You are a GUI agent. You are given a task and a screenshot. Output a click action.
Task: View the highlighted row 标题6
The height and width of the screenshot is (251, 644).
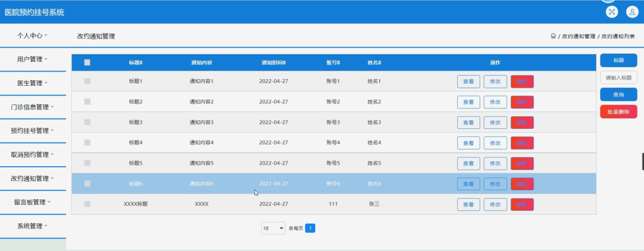(x=468, y=184)
